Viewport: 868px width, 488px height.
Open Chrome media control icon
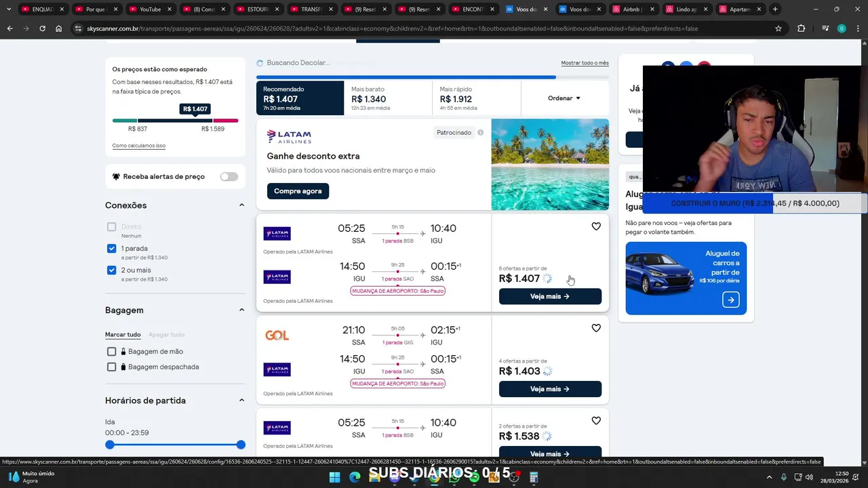click(x=825, y=28)
